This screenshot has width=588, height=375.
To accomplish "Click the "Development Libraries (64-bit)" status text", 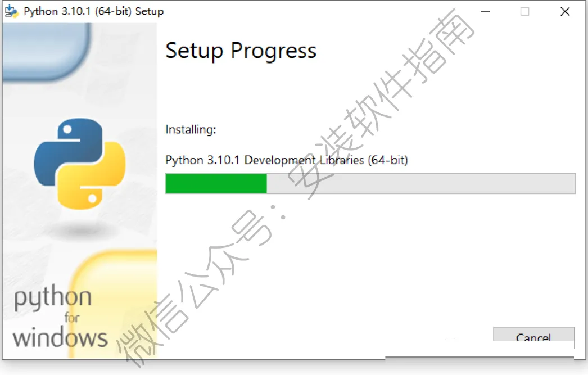I will point(326,160).
